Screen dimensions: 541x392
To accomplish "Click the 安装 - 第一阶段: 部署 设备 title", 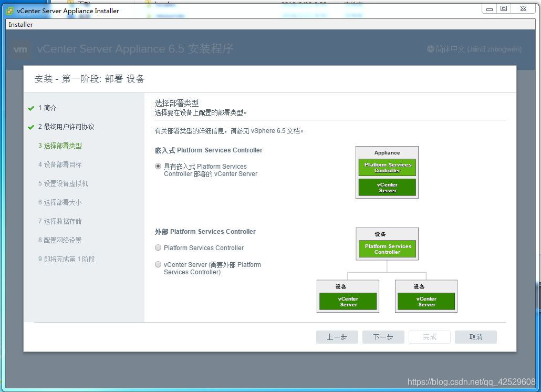I will 89,79.
